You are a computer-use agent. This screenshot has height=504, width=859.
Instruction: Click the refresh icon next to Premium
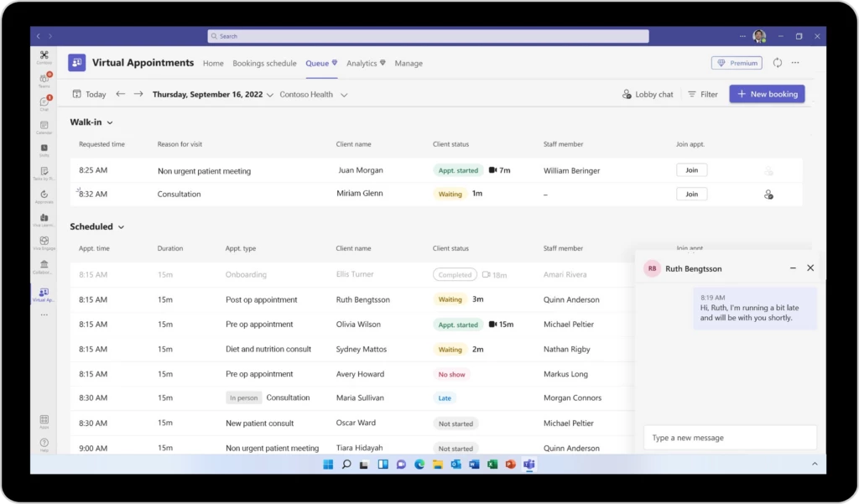(778, 63)
